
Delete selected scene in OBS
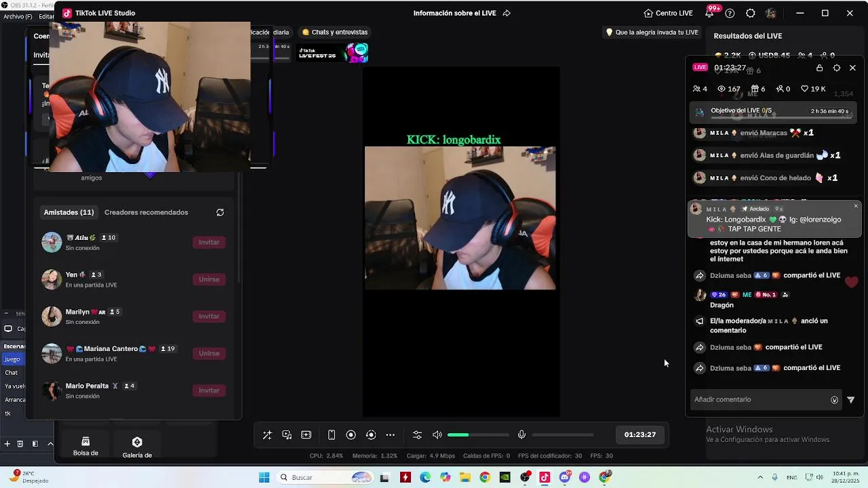pos(20,444)
